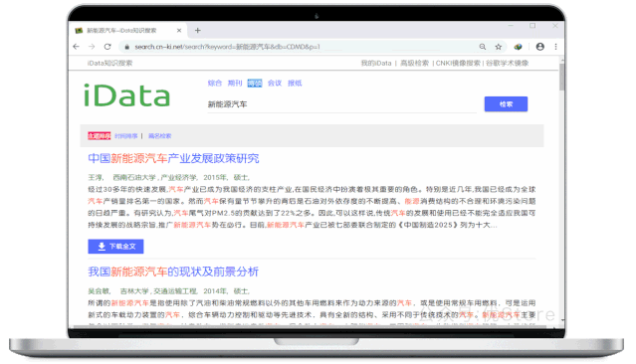Open article 我国新能源汽车的现状及前景分析
Screen dimensions: 636x364
[x=173, y=272]
